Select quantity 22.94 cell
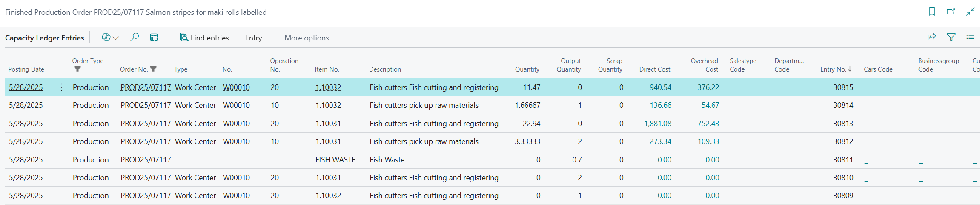Image resolution: width=980 pixels, height=205 pixels. (x=531, y=123)
